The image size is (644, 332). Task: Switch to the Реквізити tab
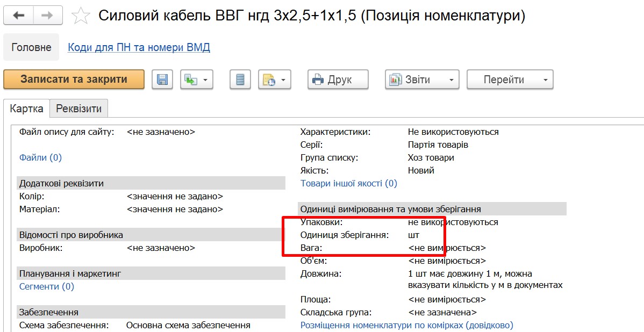point(79,109)
